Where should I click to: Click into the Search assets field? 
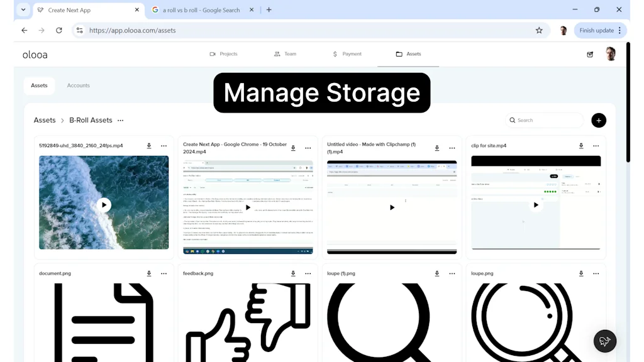click(543, 120)
